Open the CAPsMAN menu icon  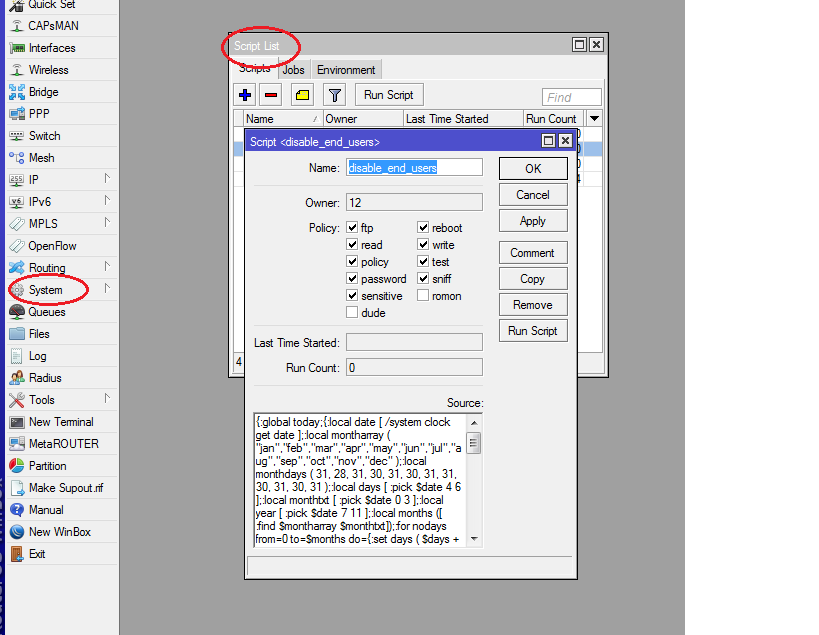click(17, 26)
